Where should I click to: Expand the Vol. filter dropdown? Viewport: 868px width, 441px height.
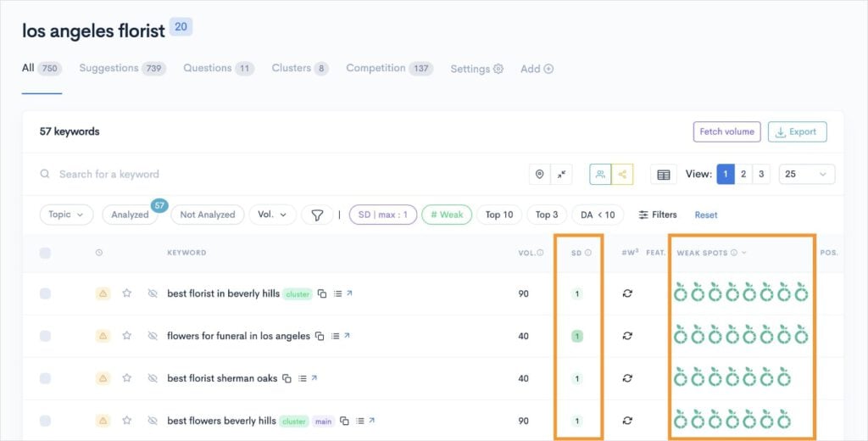pyautogui.click(x=274, y=215)
